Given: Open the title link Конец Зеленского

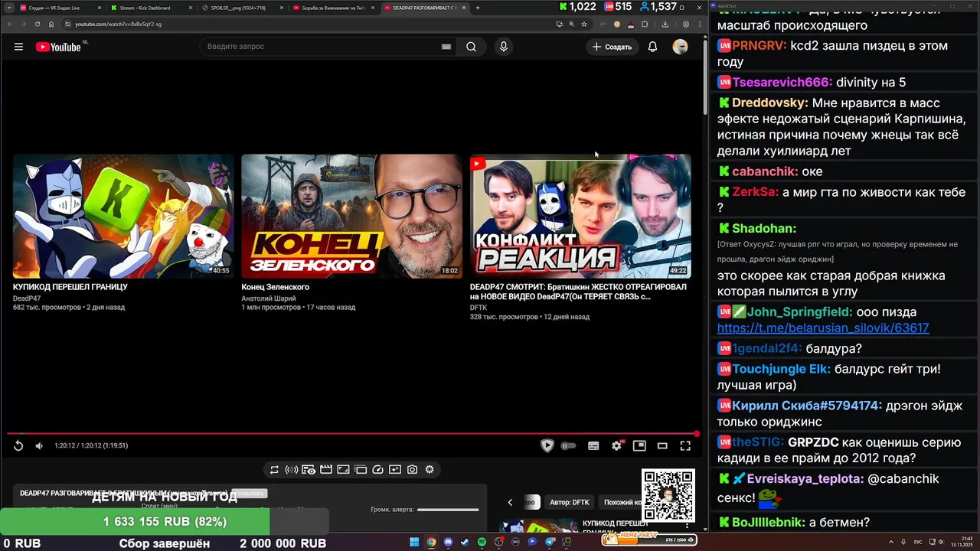Looking at the screenshot, I should (275, 287).
